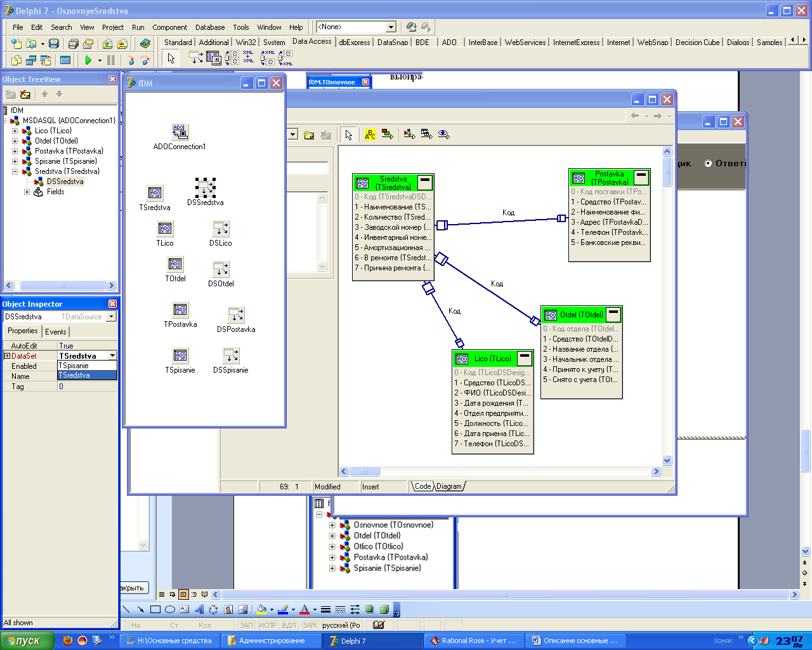This screenshot has height=650, width=812.
Task: Click the new diagram icon
Action: coord(309,135)
